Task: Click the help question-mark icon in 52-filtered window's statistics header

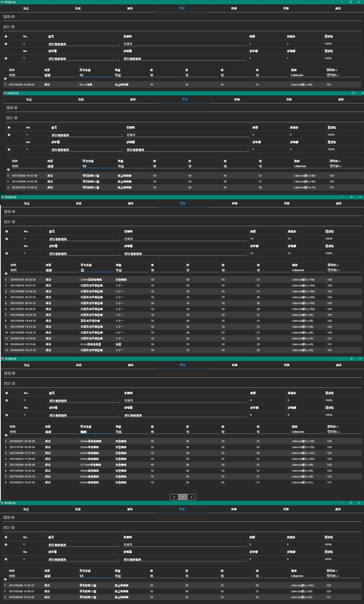Action: pyautogui.click(x=9, y=127)
